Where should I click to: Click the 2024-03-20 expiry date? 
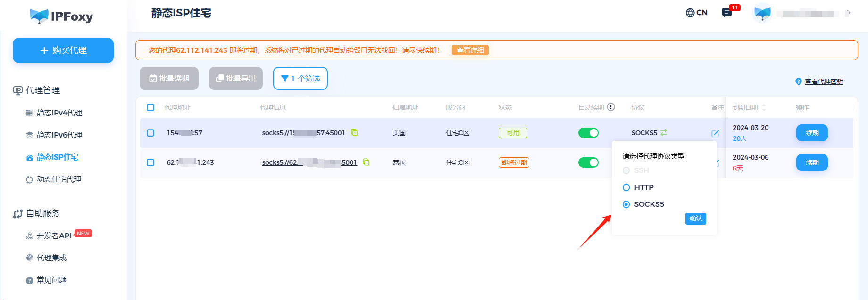point(751,128)
